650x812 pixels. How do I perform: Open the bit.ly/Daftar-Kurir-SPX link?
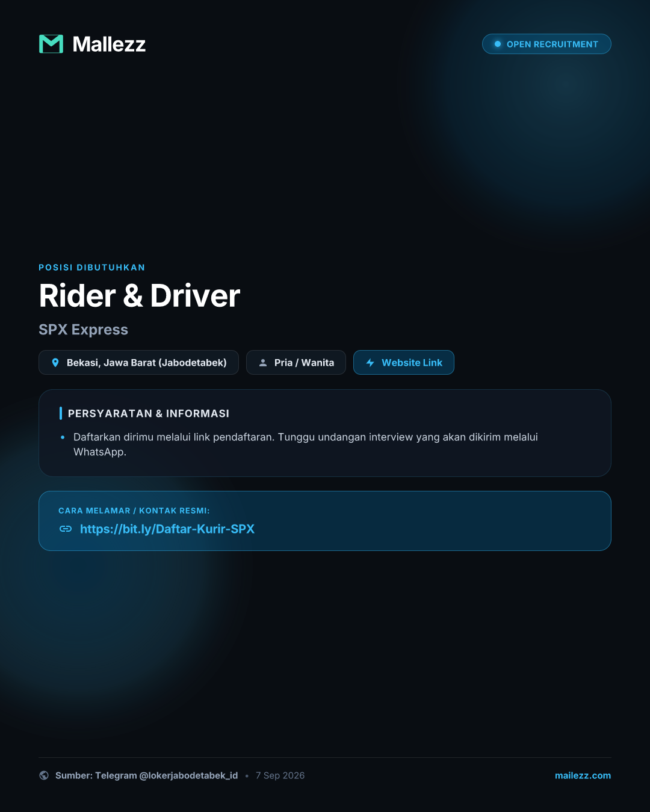click(167, 529)
